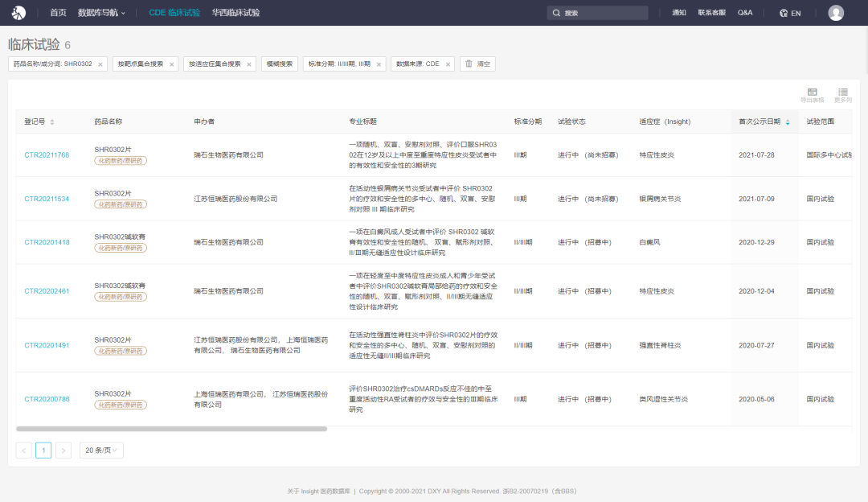
Task: Click 关于 Insight 医药数据库 footer link
Action: (319, 491)
